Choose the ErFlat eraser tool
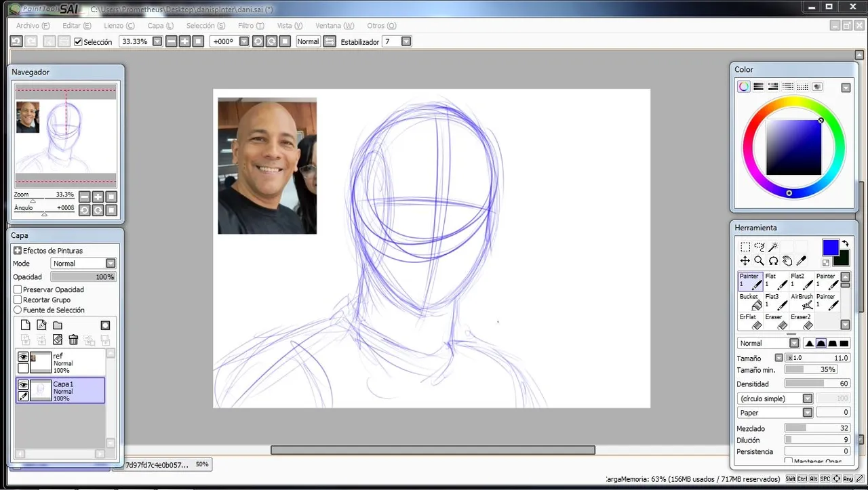Image resolution: width=868 pixels, height=490 pixels. coord(751,321)
